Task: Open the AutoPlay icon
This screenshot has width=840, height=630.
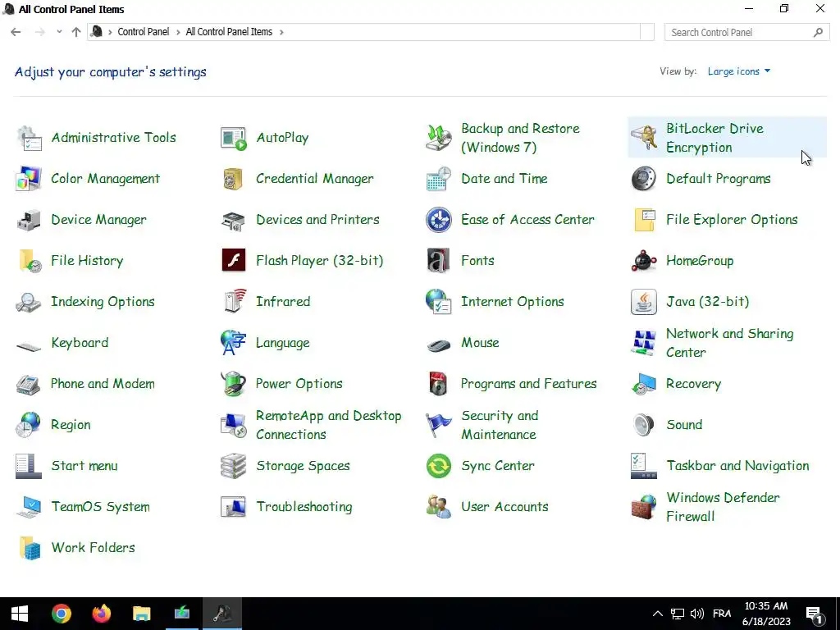Action: tap(234, 138)
